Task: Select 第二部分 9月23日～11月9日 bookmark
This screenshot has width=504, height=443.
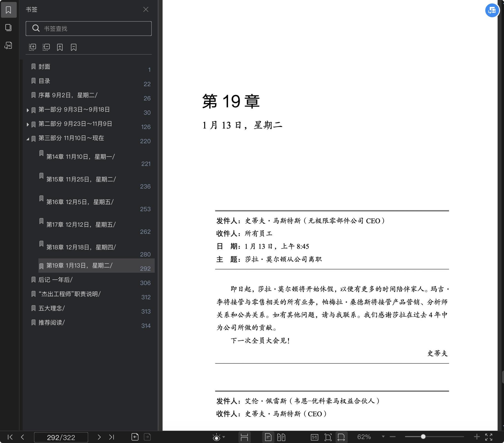Action: point(75,124)
